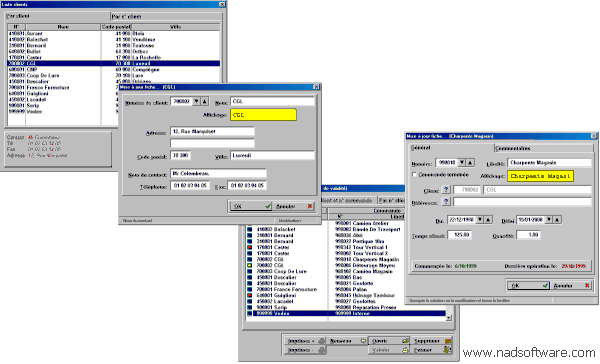Click the status icon of the highlighted Interne row
Viewport: 600px width, 364px height.
[x=250, y=313]
